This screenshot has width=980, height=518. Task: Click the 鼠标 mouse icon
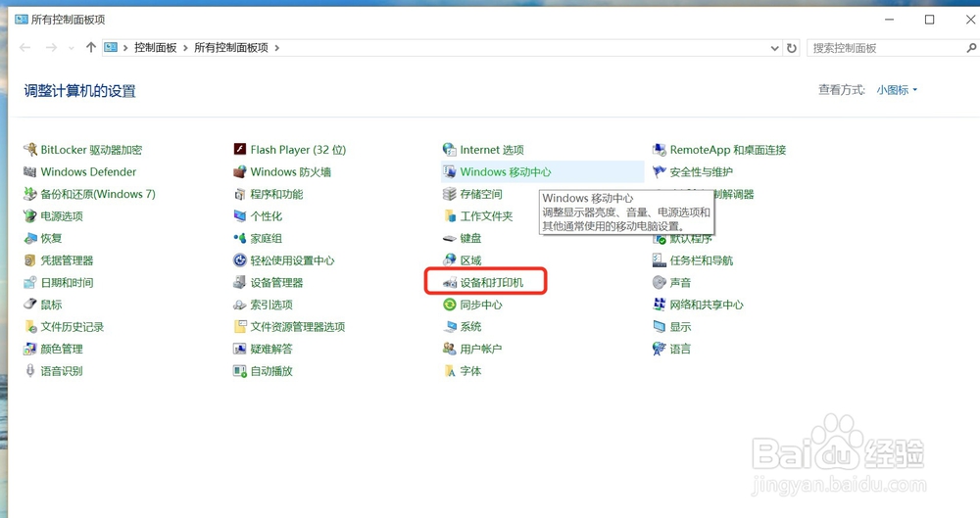point(30,305)
